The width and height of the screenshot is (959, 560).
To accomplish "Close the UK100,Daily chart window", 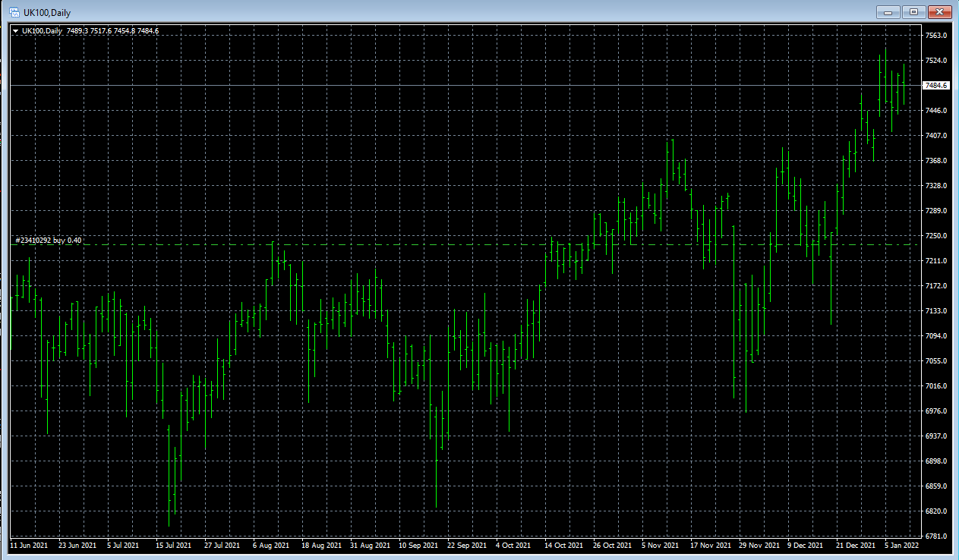I will point(939,12).
